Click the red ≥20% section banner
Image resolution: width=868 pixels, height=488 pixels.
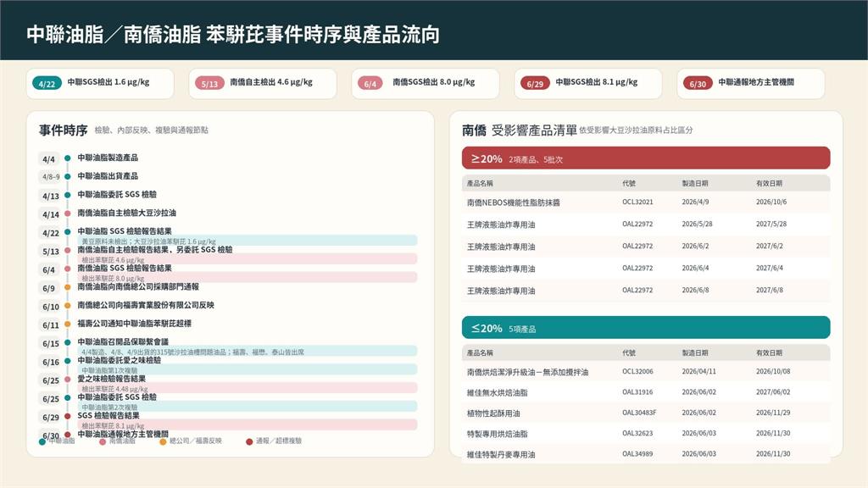[646, 158]
